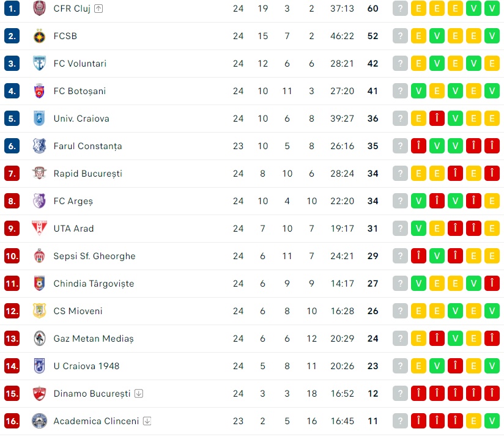
Task: Click the CFR Cluj club crest
Action: 39,9
